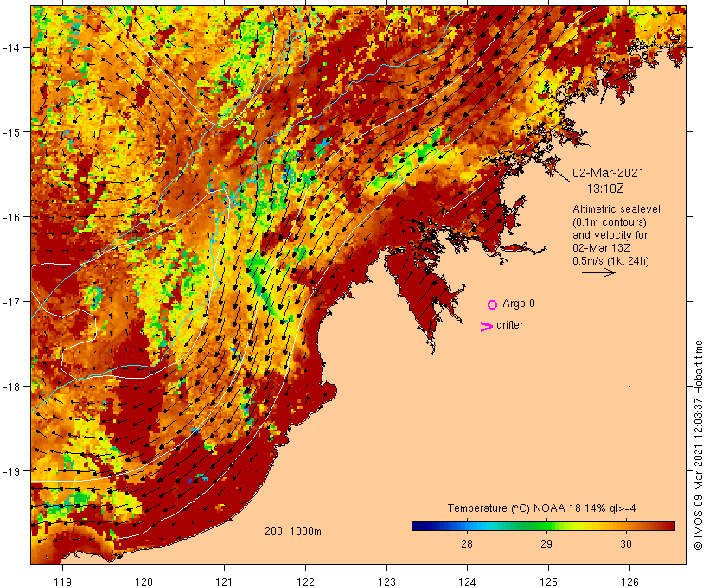Viewport: 709px width, 588px height.
Task: Click longitude axis label '126'
Action: 629,582
